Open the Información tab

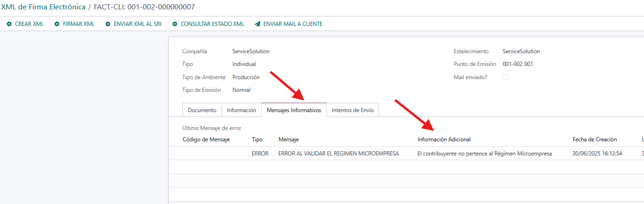(x=241, y=110)
